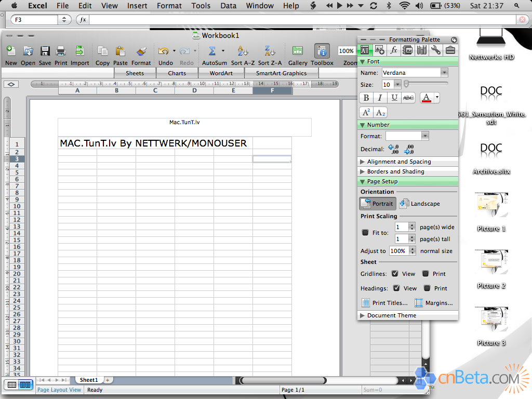The height and width of the screenshot is (399, 532).
Task: Switch to the SmartArt Graphics tab
Action: [x=281, y=73]
